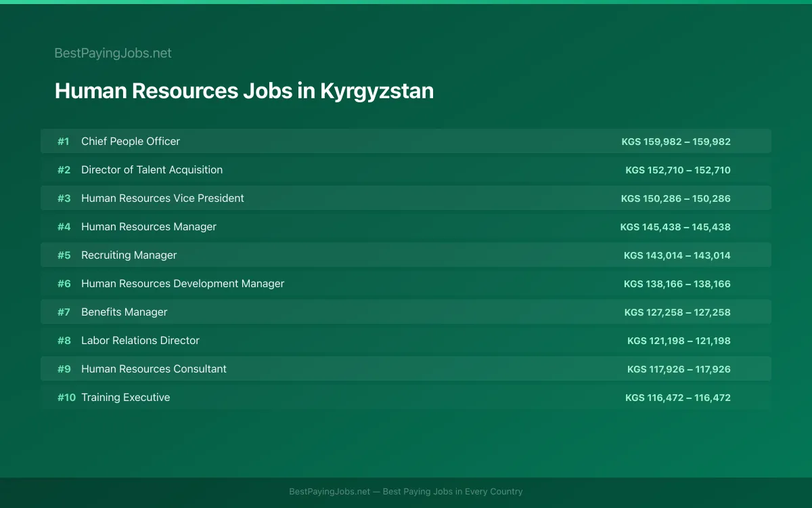Click the salary KGS 138,166 – 138,166

677,284
